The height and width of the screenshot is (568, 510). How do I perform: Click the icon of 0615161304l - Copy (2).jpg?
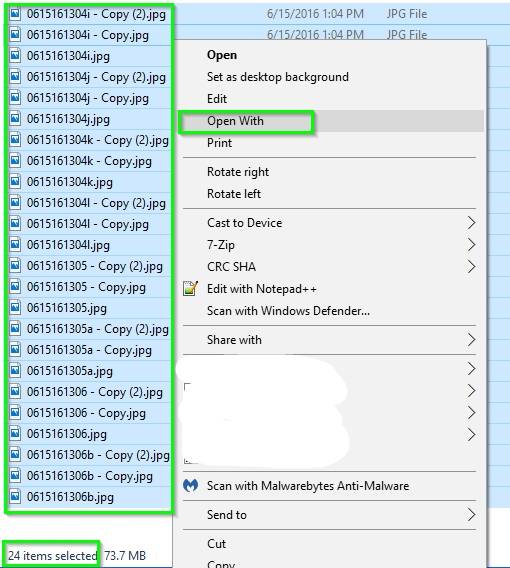click(x=15, y=203)
